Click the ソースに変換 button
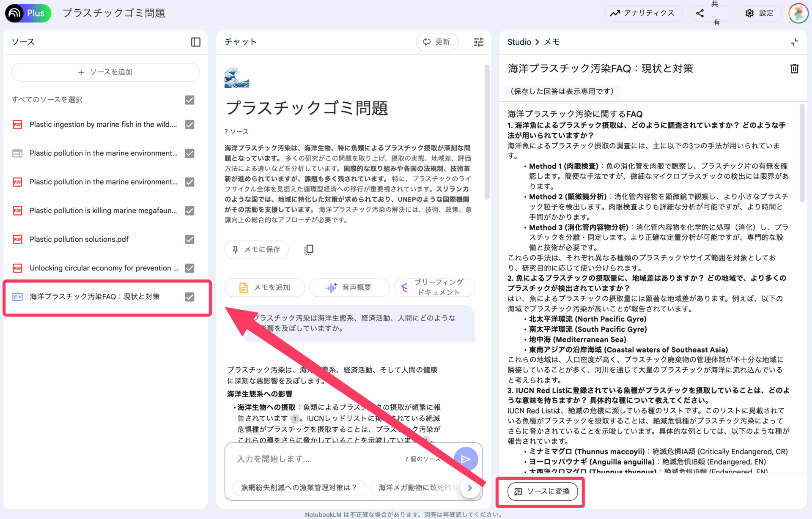This screenshot has width=812, height=519. tap(542, 491)
